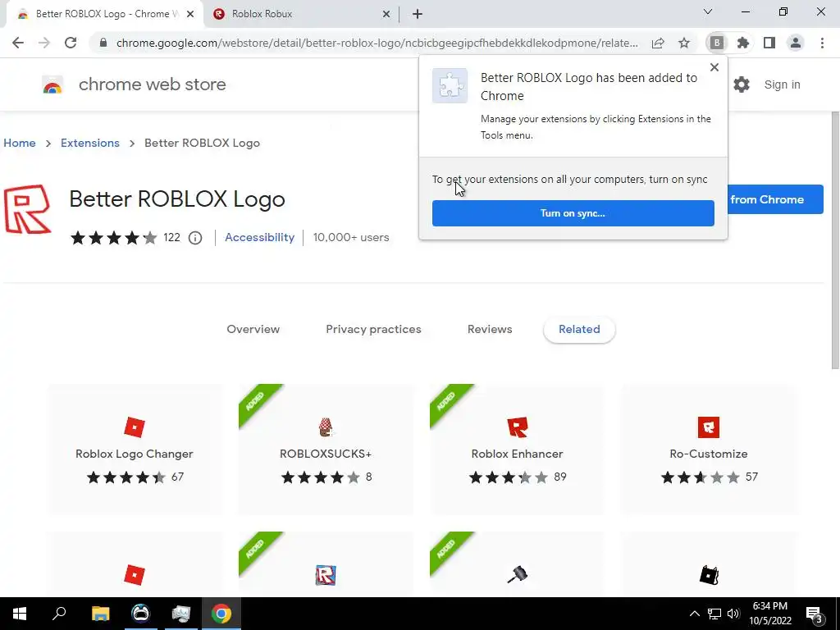
Task: Click the Ro-Customize square icon
Action: pyautogui.click(x=709, y=427)
